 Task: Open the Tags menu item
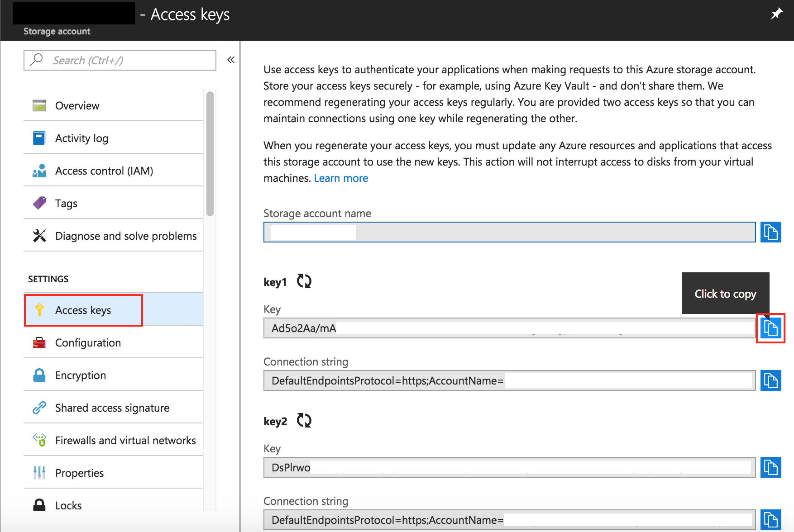(x=113, y=203)
